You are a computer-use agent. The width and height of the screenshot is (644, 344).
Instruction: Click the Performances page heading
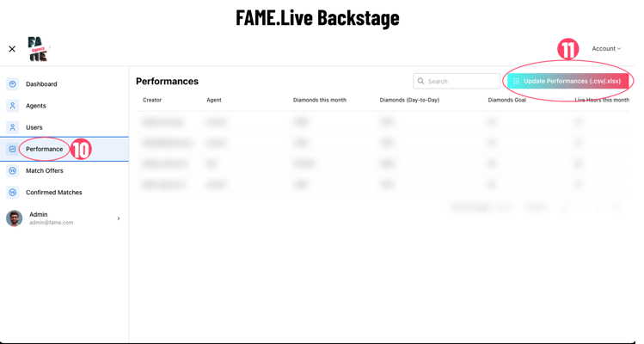167,81
